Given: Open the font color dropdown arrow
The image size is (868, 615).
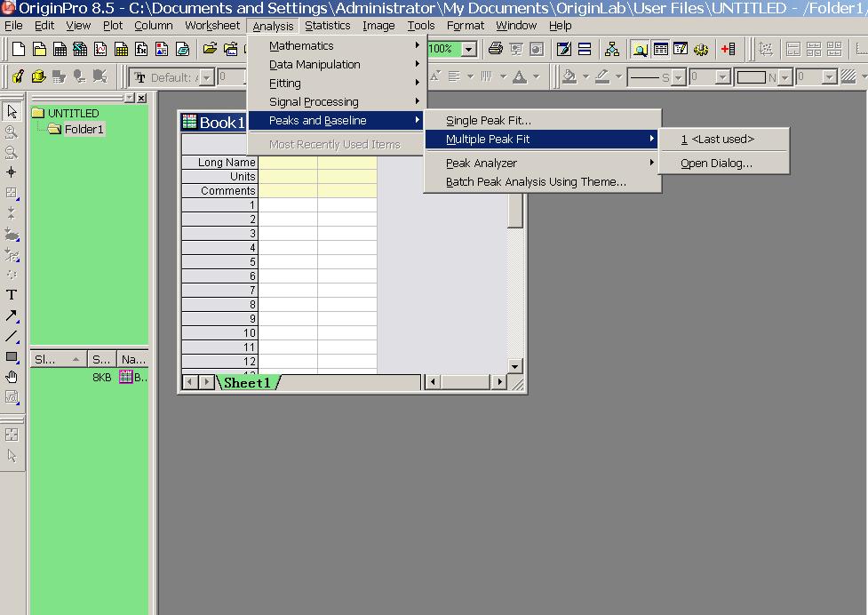Looking at the screenshot, I should point(536,77).
